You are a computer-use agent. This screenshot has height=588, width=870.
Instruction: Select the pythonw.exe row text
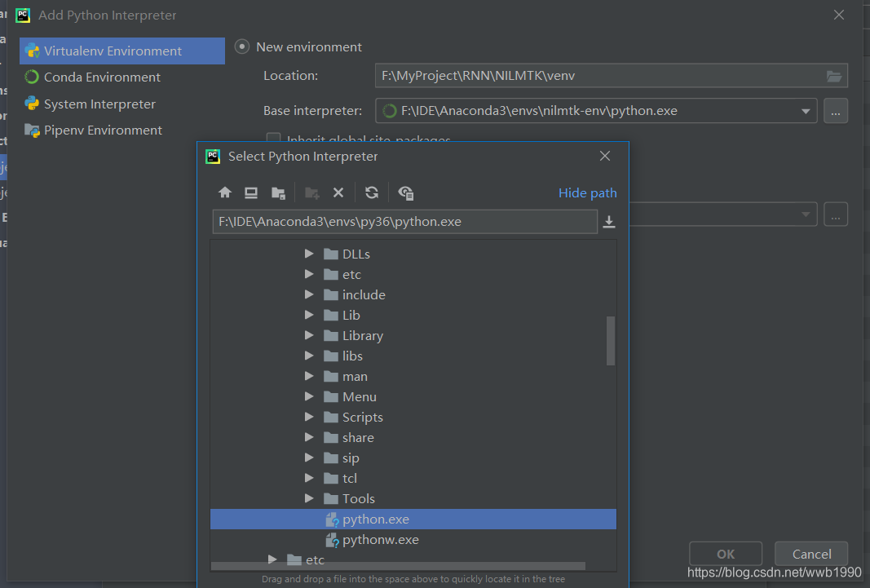pyautogui.click(x=381, y=541)
